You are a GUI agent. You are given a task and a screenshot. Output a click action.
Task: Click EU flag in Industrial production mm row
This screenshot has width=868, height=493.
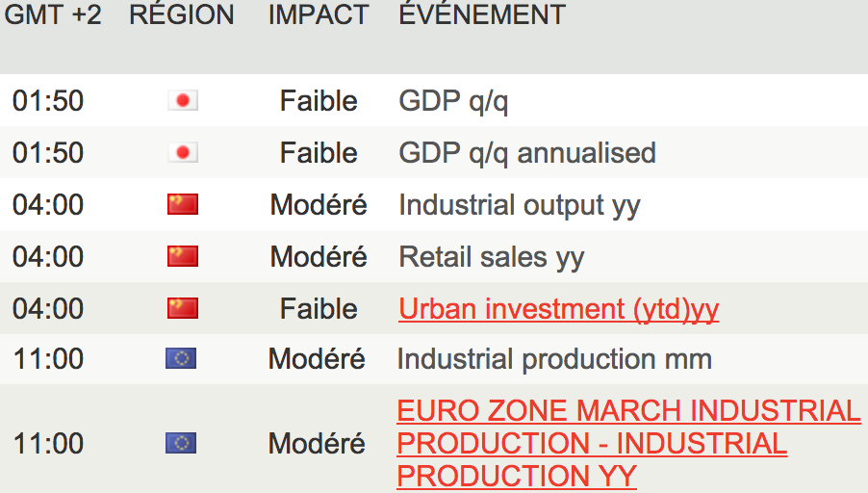coord(181,360)
